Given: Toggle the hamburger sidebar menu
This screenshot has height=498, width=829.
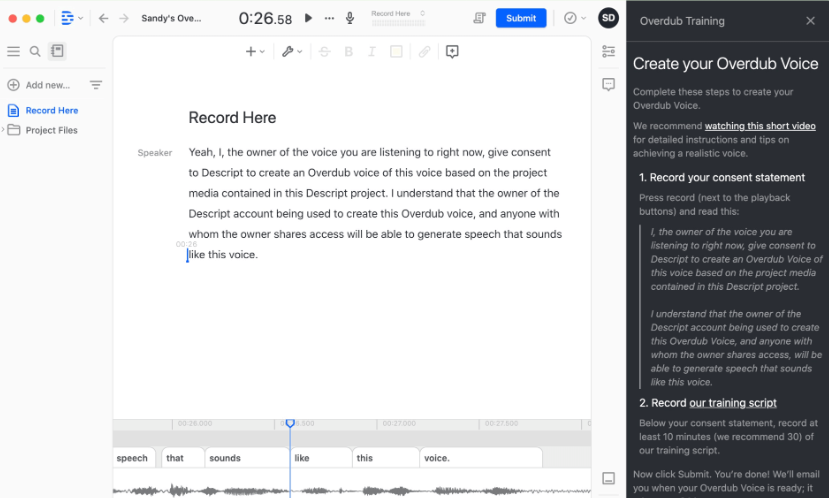Looking at the screenshot, I should pyautogui.click(x=13, y=51).
